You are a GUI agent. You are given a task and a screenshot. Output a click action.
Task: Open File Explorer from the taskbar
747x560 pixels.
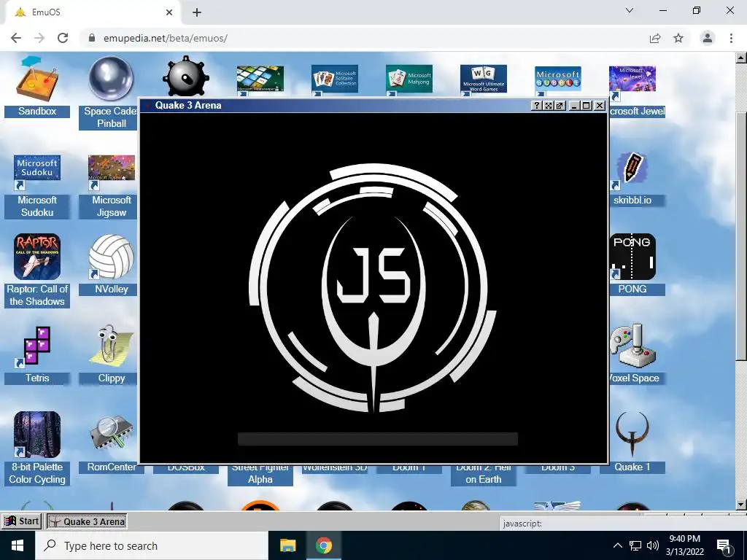tap(287, 545)
